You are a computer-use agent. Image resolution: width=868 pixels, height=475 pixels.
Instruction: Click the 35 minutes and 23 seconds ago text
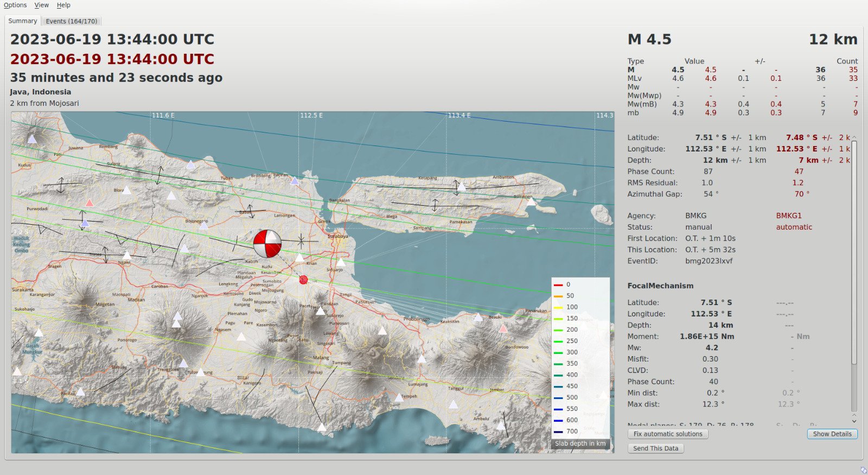pos(116,78)
